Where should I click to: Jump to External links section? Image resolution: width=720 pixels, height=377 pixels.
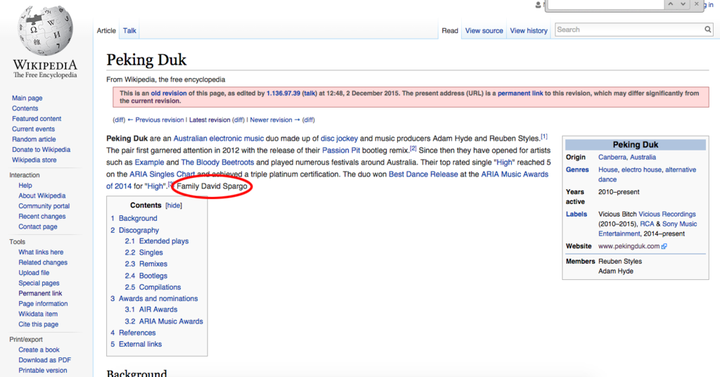click(x=140, y=344)
